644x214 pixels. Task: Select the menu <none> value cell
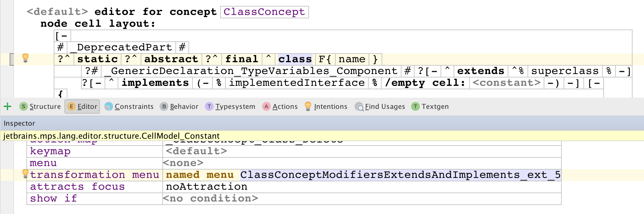[x=183, y=163]
